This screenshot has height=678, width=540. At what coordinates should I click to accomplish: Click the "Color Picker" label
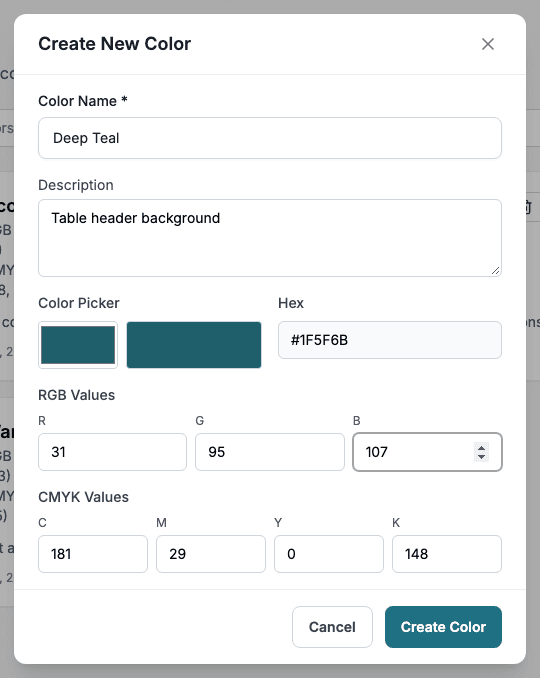[79, 303]
